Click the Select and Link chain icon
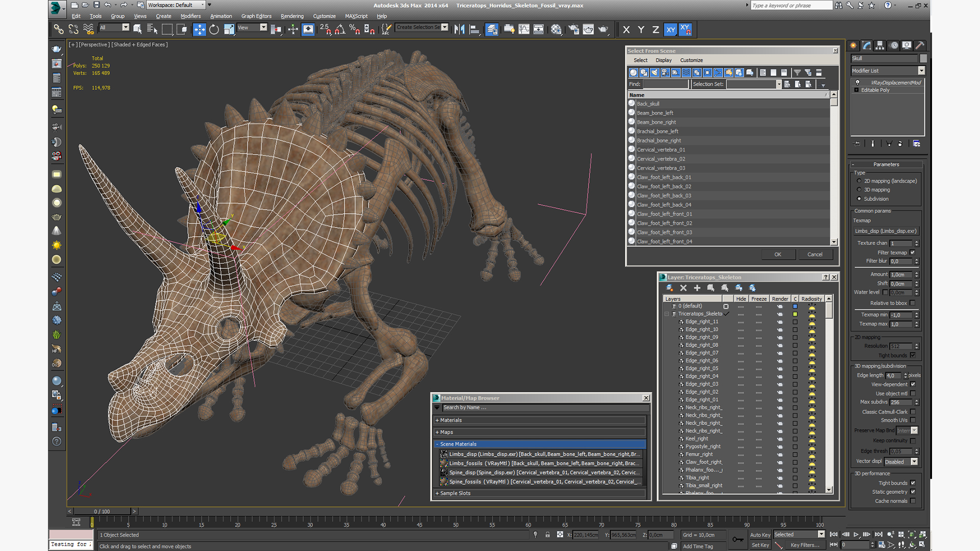This screenshot has height=551, width=980. point(59,29)
